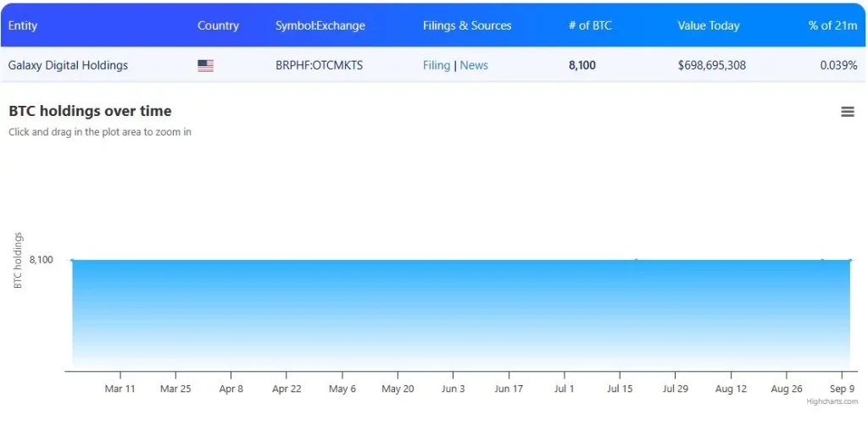Click the last data point at chart's end

tap(849, 260)
